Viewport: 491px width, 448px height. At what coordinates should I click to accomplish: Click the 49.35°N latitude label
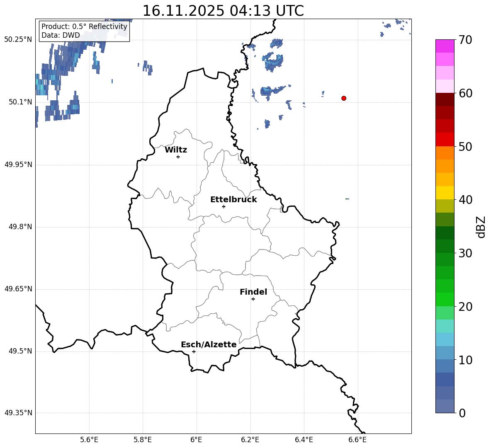point(18,413)
